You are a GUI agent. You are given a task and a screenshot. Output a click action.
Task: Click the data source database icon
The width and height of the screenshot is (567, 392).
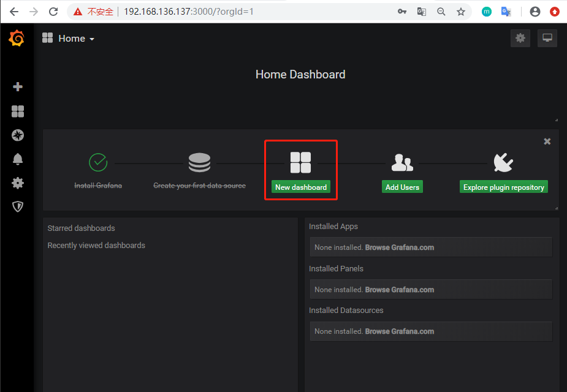(199, 162)
